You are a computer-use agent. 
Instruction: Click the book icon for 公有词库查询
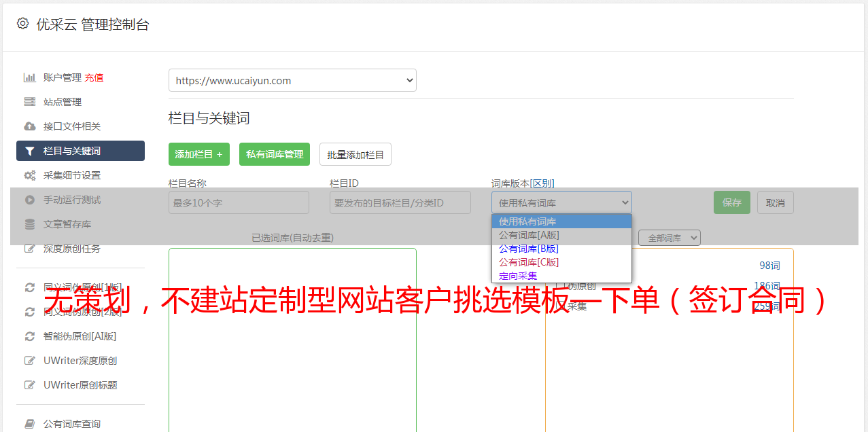[30, 424]
